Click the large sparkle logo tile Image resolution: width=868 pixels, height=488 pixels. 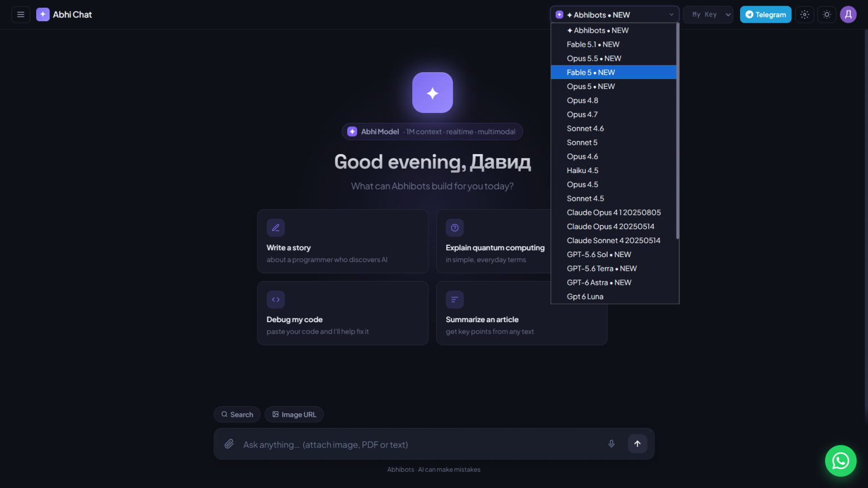[432, 92]
